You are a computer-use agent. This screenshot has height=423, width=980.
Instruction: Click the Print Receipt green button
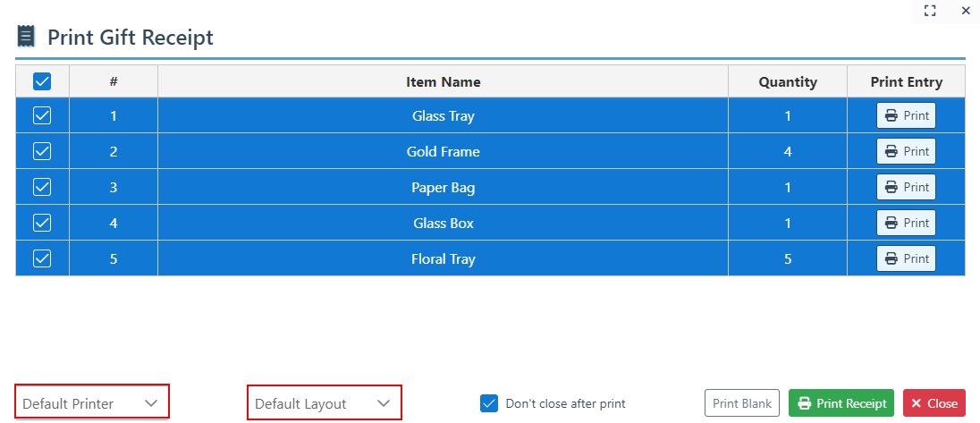(841, 403)
